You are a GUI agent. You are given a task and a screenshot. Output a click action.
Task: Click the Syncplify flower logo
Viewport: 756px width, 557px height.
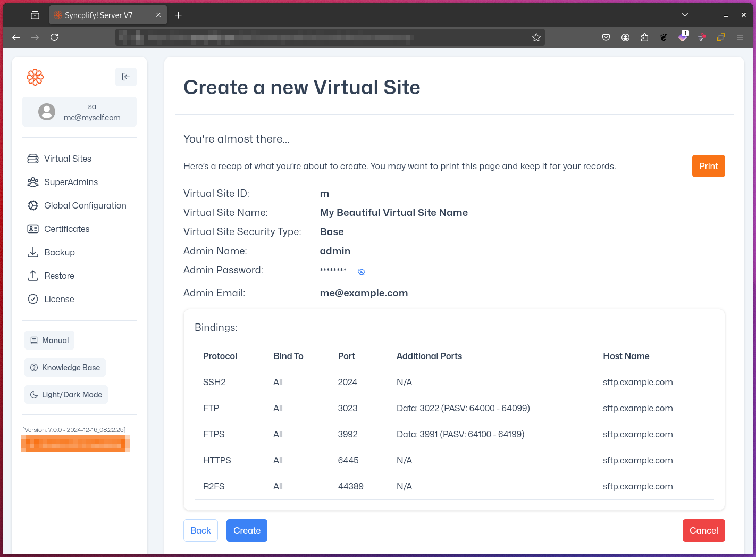(x=35, y=77)
